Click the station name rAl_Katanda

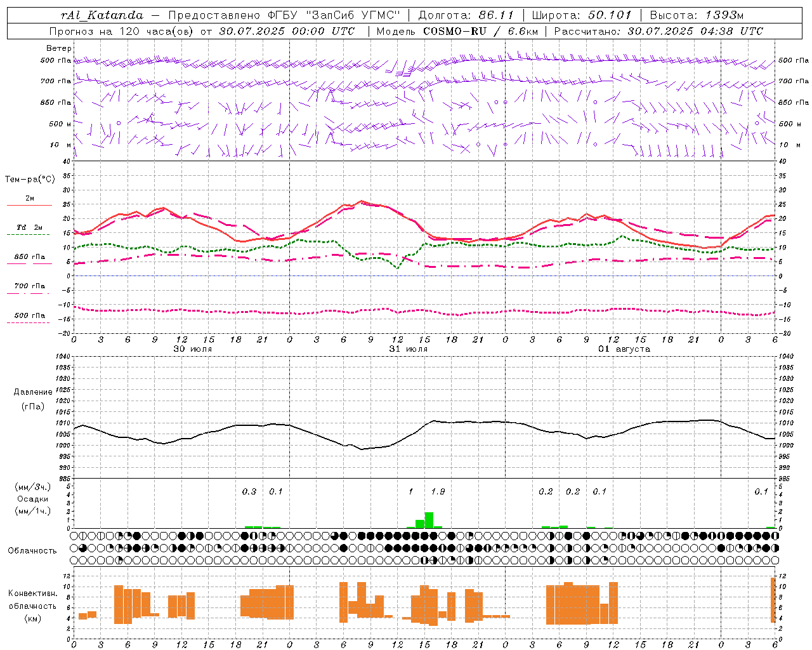click(102, 15)
